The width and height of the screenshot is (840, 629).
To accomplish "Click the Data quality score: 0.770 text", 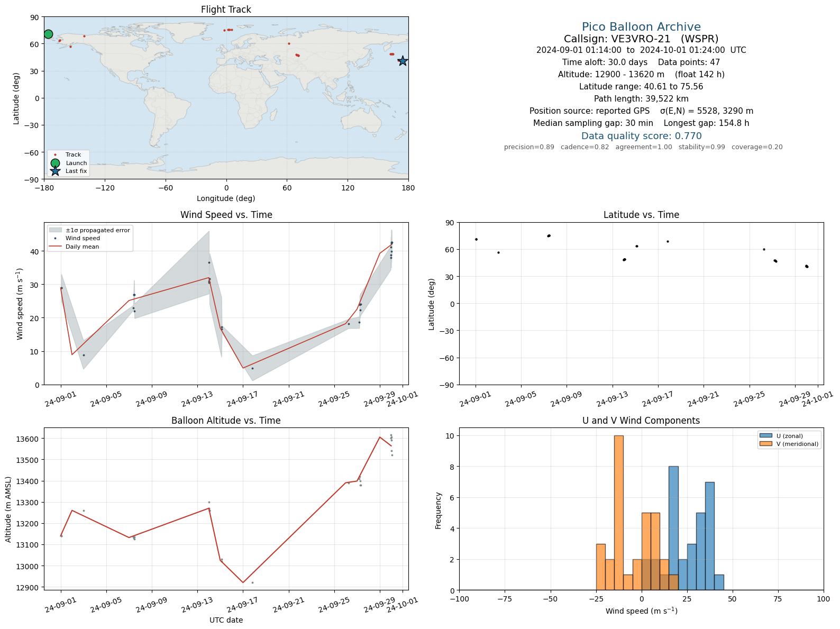I will coord(641,136).
